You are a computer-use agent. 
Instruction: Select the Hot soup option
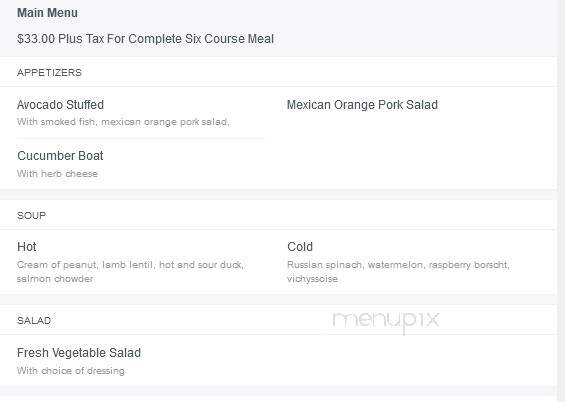[x=27, y=247]
